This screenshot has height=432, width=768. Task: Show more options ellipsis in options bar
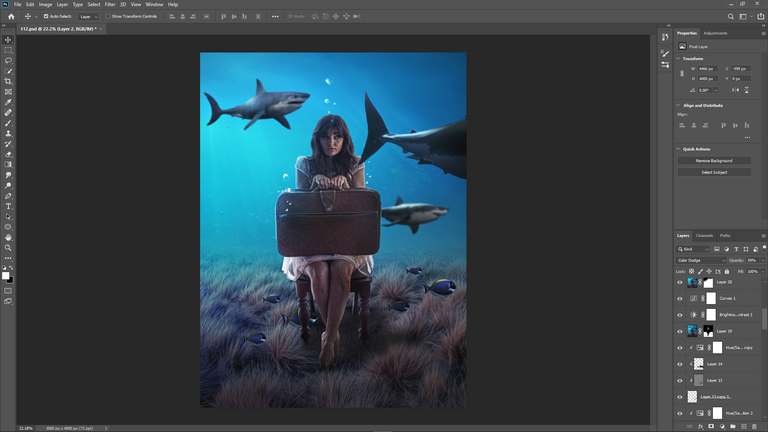tap(275, 17)
